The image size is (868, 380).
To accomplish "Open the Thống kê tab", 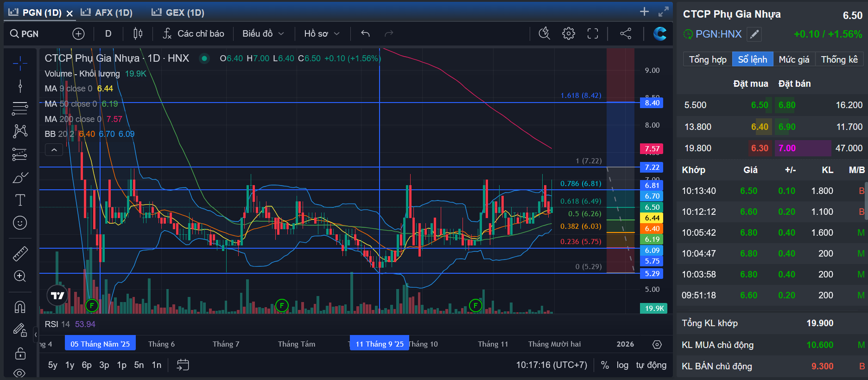I will click(839, 59).
